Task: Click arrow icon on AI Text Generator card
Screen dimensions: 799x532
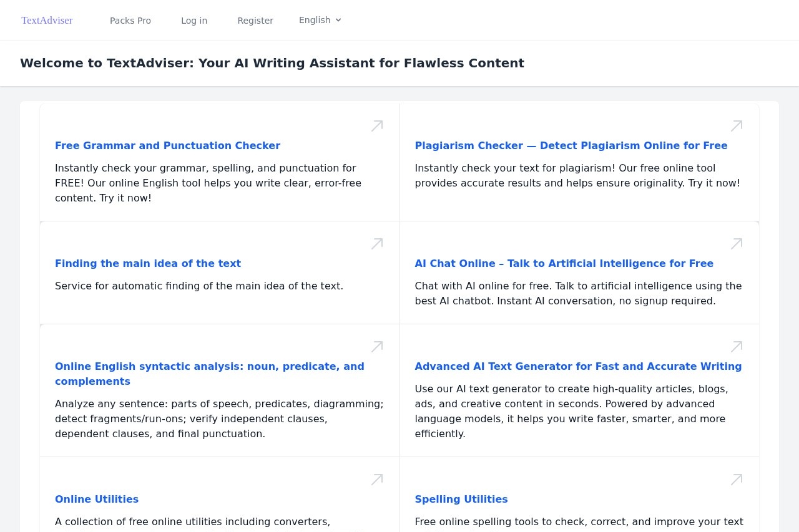Action: 737,347
